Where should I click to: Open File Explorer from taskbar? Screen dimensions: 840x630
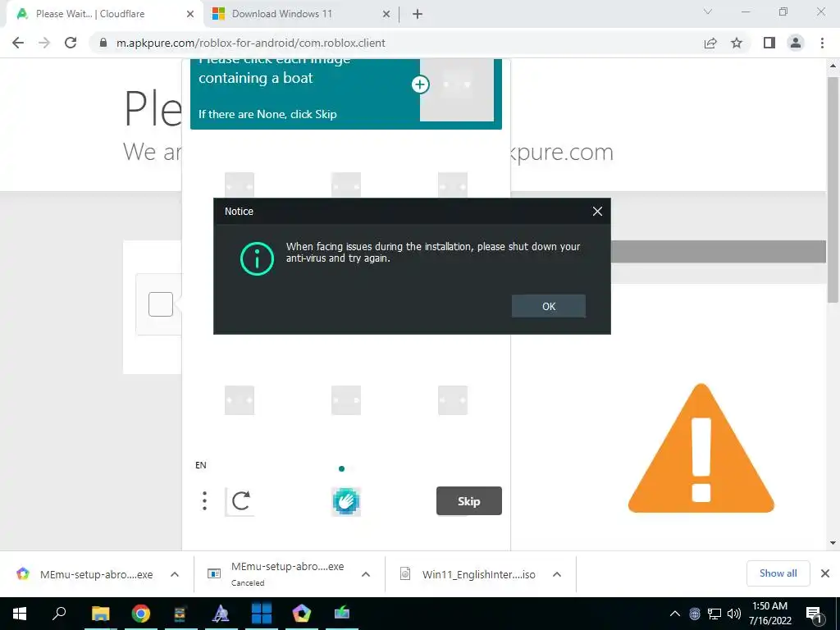(x=101, y=614)
